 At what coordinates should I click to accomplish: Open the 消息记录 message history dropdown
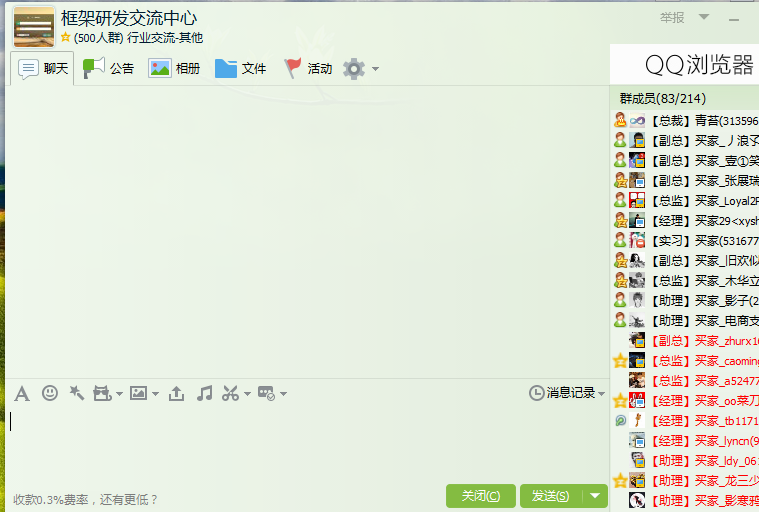(566, 393)
